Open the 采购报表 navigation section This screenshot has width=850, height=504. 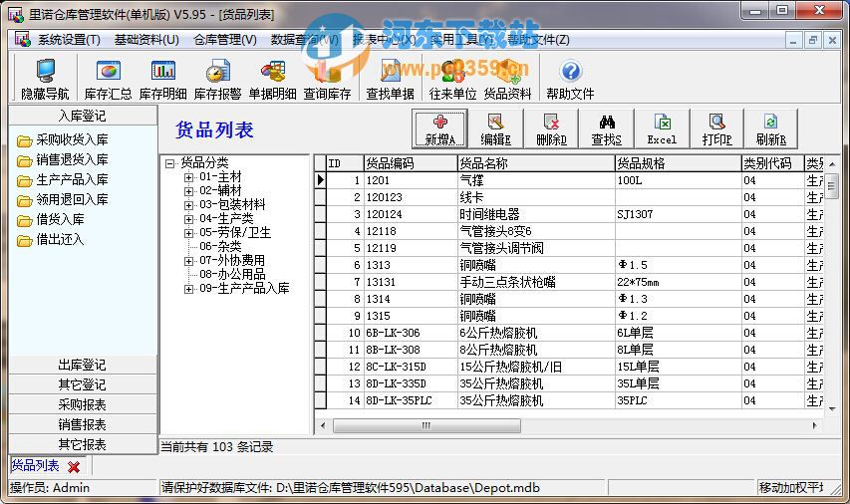[x=83, y=404]
